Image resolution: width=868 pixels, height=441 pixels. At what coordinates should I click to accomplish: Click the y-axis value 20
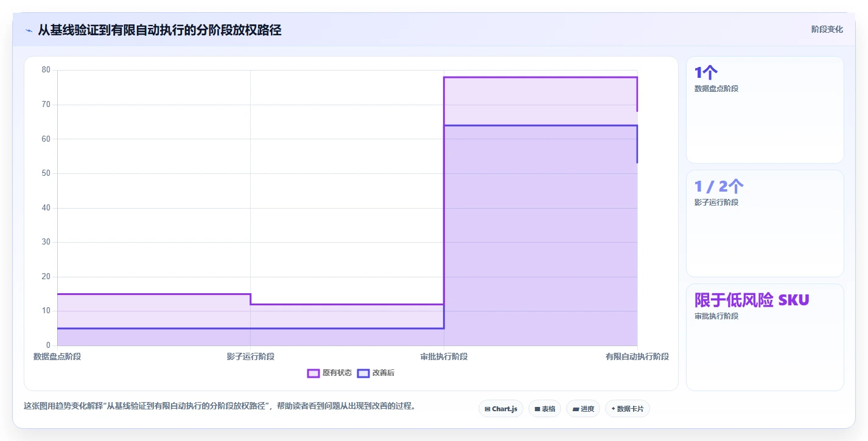[x=46, y=277]
